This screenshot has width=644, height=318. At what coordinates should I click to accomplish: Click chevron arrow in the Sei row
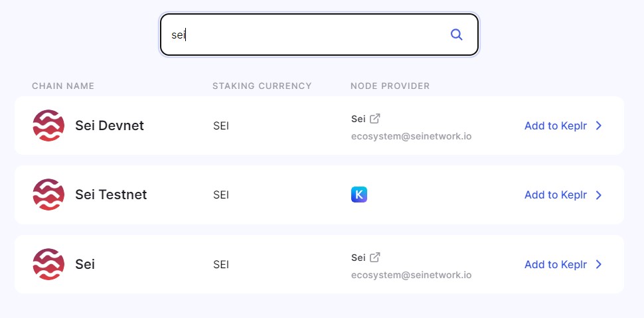[599, 264]
